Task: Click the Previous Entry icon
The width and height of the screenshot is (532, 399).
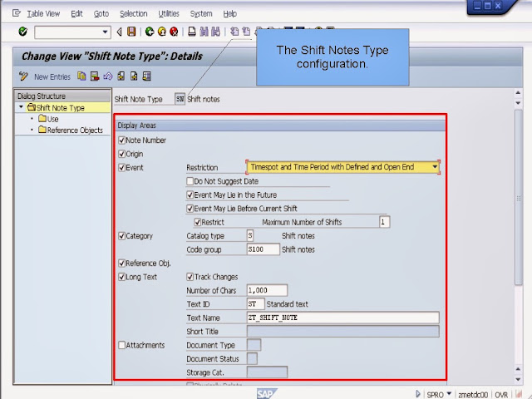Action: pos(121,76)
